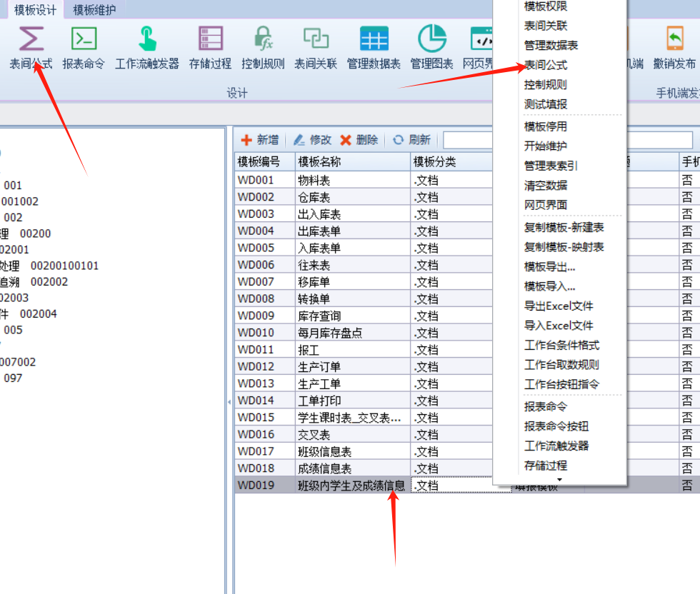This screenshot has width=700, height=594.
Task: Open the 表间关联 ribbon icon
Action: [x=316, y=39]
